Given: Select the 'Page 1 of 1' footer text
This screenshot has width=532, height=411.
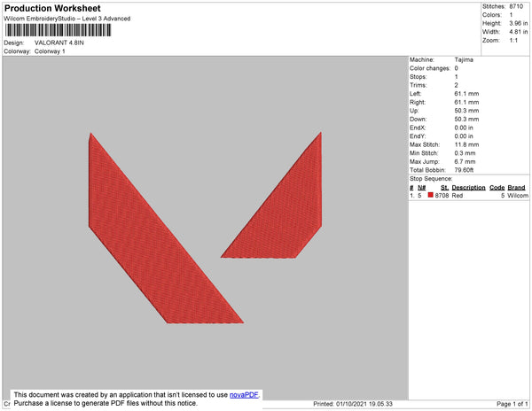Looking at the screenshot, I should (x=512, y=404).
